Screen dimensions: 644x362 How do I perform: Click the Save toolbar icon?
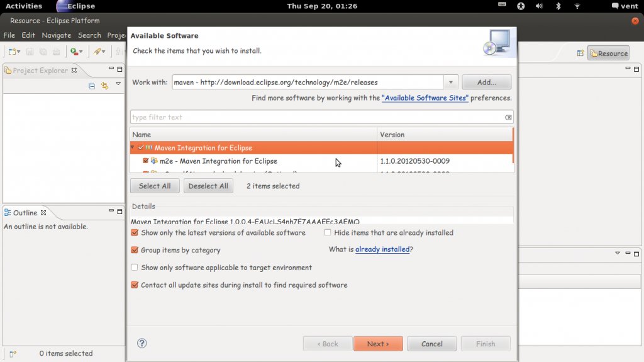(30, 52)
